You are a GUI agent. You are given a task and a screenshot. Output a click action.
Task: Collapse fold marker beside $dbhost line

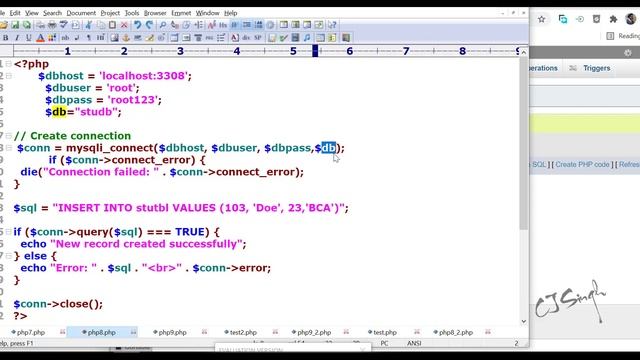[9, 76]
